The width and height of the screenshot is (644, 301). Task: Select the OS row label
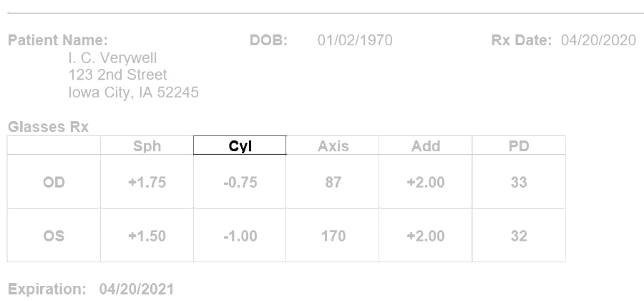54,236
